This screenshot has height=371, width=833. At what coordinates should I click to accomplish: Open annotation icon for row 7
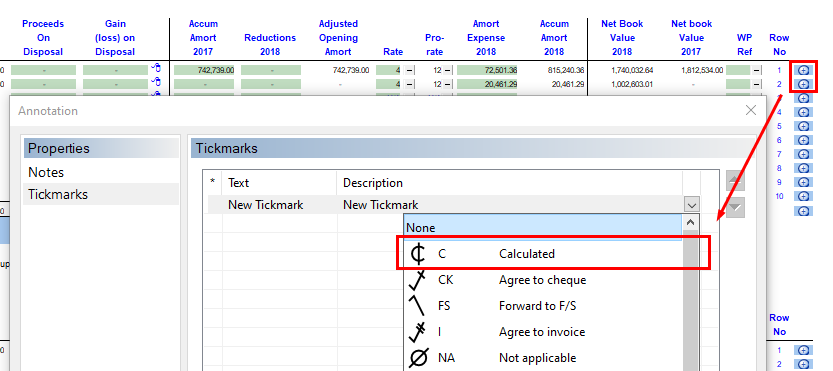(803, 154)
